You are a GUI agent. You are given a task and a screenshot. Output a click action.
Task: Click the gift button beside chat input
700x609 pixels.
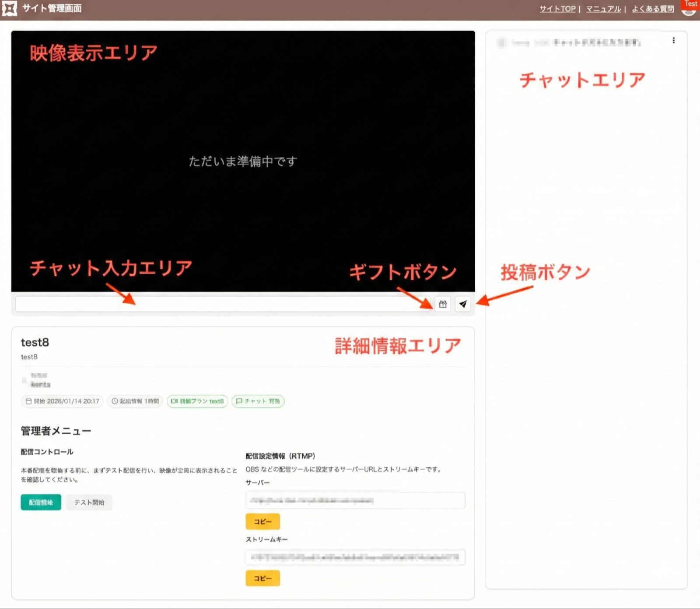[x=442, y=304]
